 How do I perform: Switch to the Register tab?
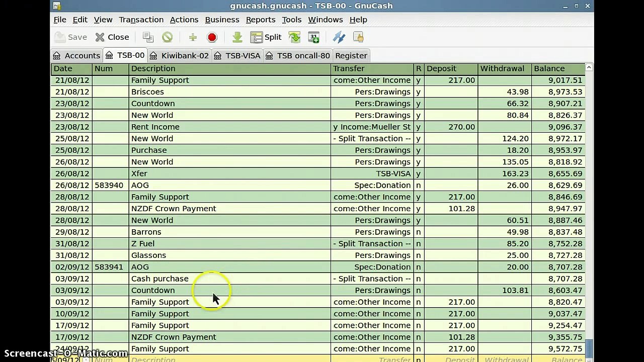click(351, 55)
